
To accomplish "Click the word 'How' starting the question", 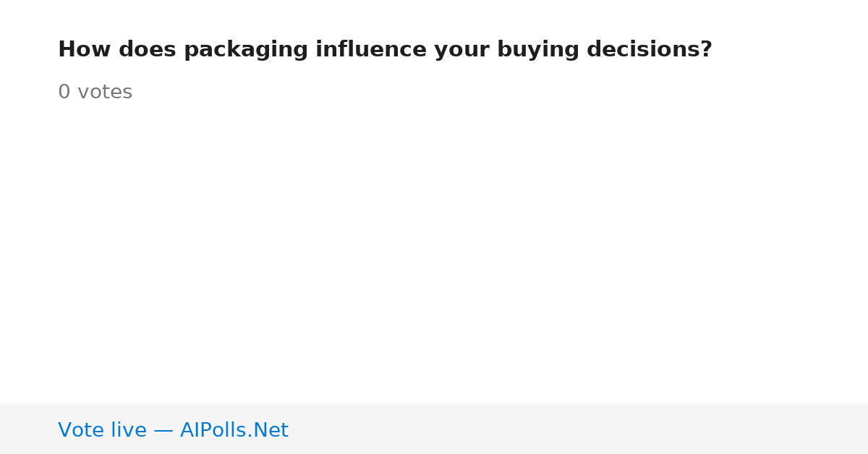I will 81,50.
